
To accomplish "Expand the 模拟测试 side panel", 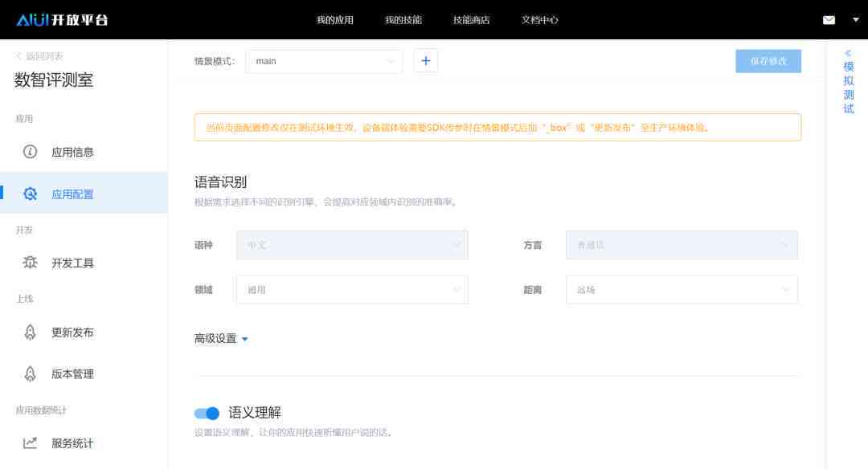I will [849, 82].
